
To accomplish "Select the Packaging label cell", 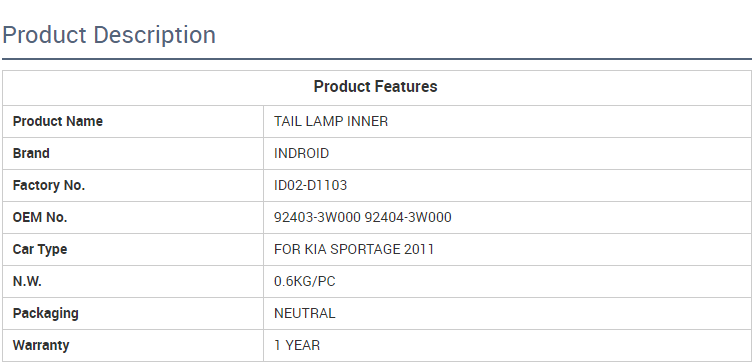I will coord(133,313).
